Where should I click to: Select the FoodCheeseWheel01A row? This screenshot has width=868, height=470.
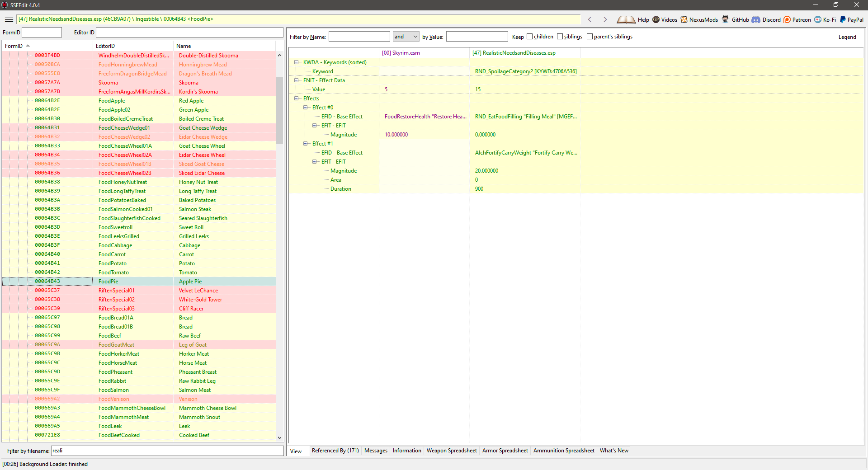click(139, 146)
